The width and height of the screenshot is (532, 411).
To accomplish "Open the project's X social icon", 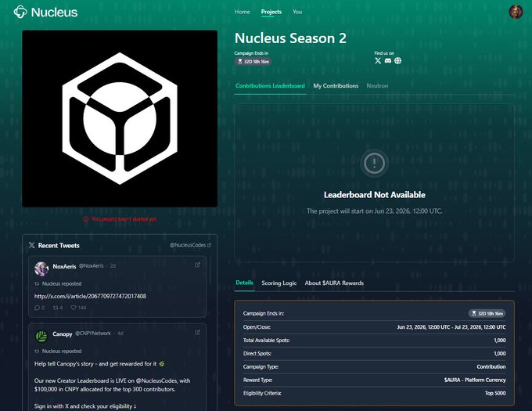I will coord(378,61).
